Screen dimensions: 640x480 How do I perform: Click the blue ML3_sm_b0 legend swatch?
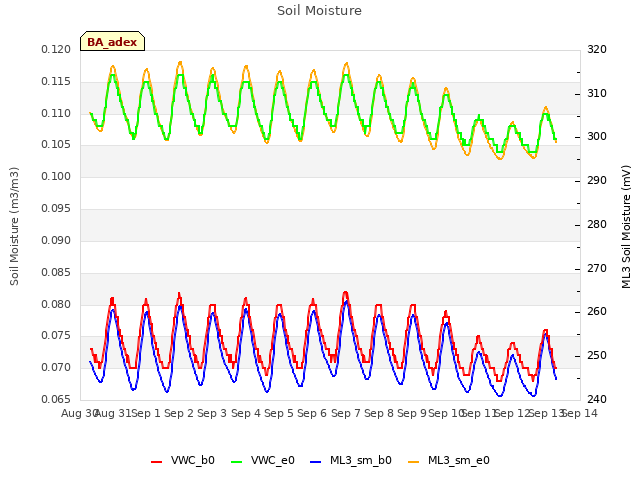click(316, 462)
